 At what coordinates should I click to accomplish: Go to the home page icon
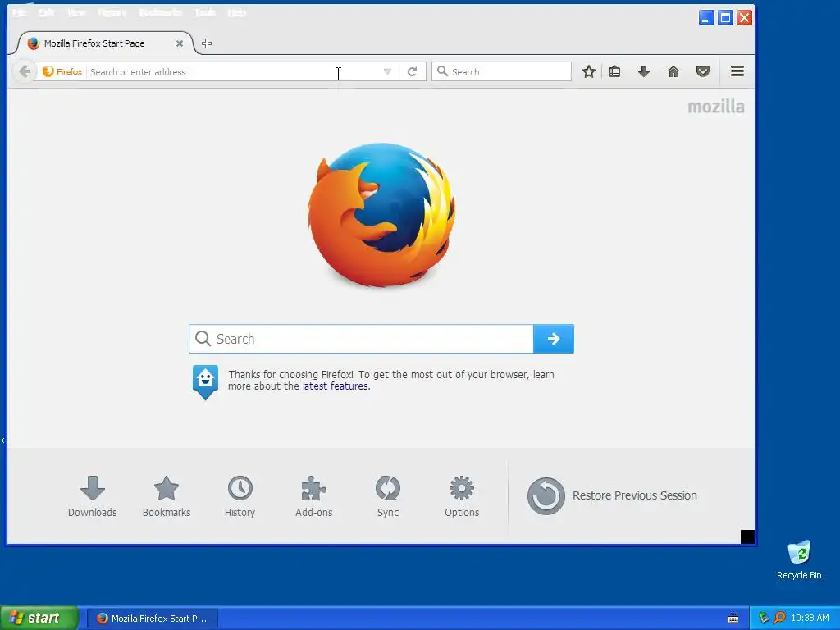pos(673,71)
